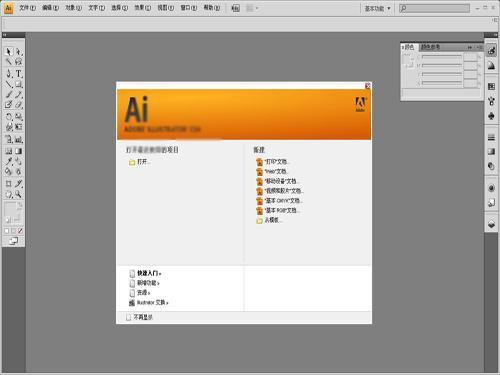Open the 对象 menu
The height and width of the screenshot is (375, 500).
tap(74, 8)
